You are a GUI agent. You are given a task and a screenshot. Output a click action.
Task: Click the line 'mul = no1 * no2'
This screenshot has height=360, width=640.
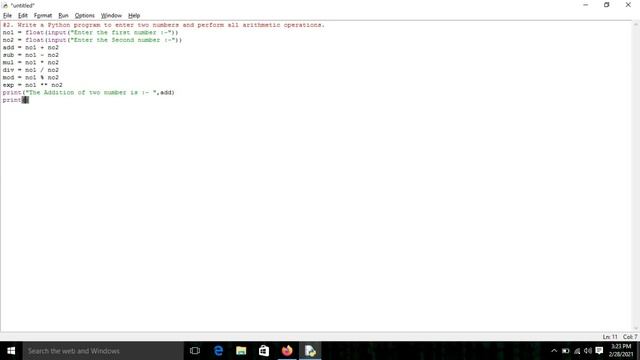(31, 62)
